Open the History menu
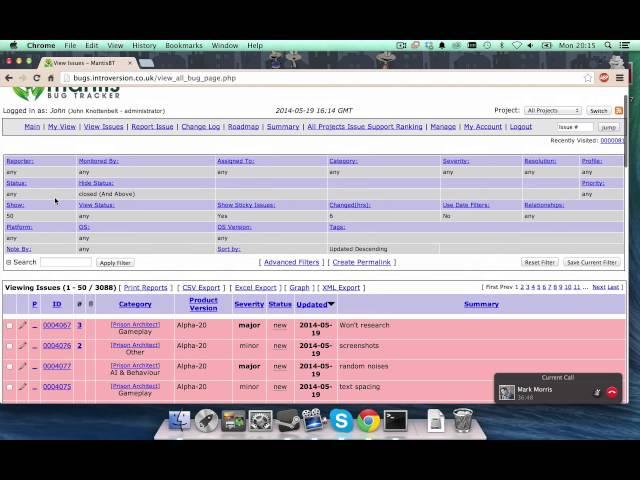 [144, 45]
